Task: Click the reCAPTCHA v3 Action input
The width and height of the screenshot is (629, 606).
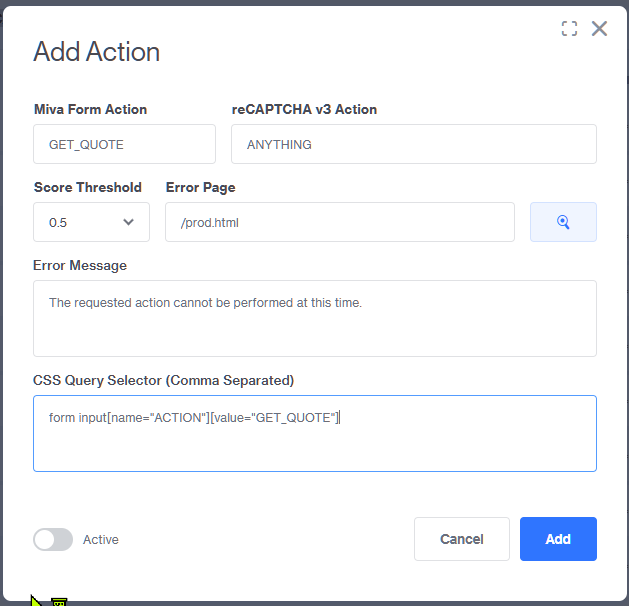Action: [x=414, y=144]
